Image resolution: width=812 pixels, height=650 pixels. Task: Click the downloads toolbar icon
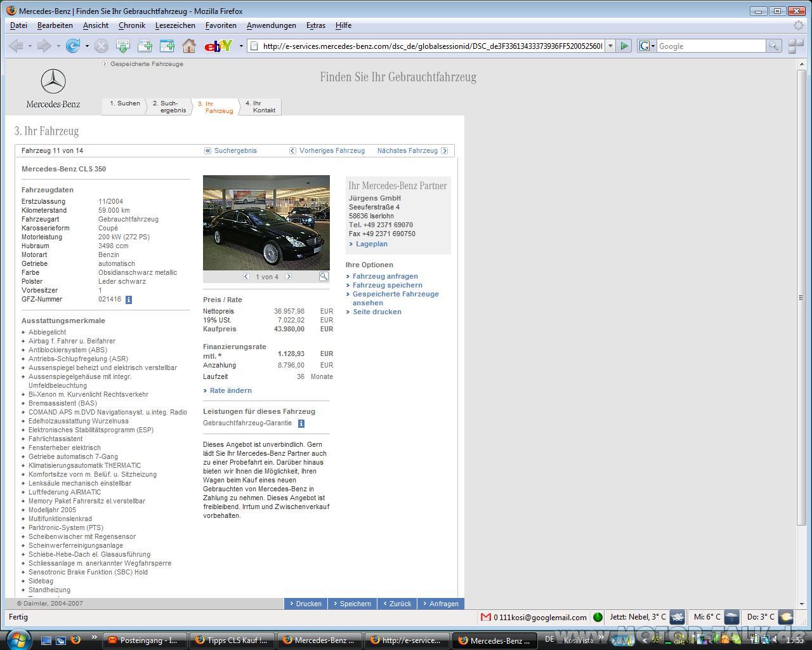(123, 46)
